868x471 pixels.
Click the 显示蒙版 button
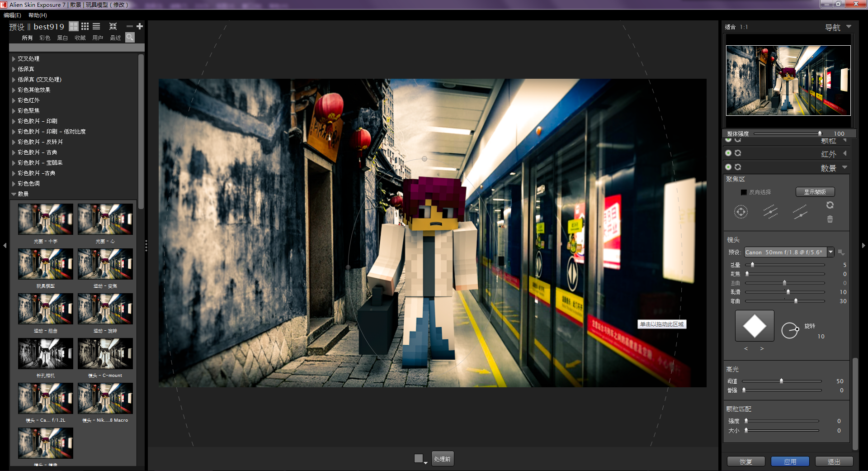[815, 192]
